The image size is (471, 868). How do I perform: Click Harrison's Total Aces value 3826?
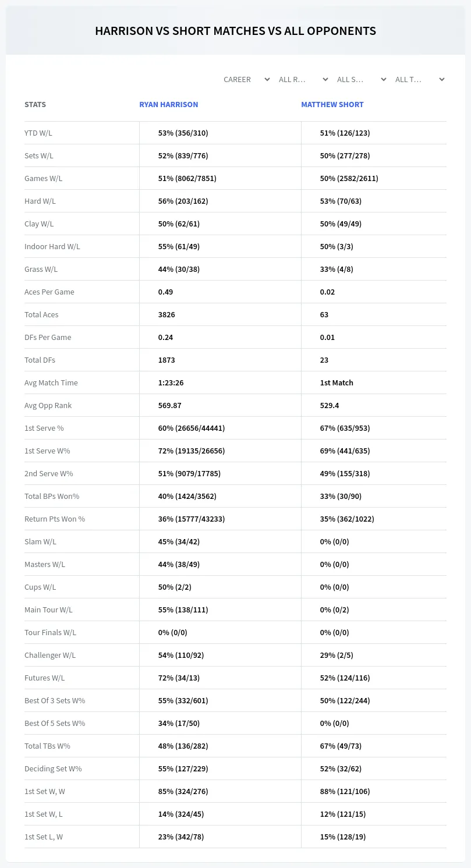pos(167,314)
